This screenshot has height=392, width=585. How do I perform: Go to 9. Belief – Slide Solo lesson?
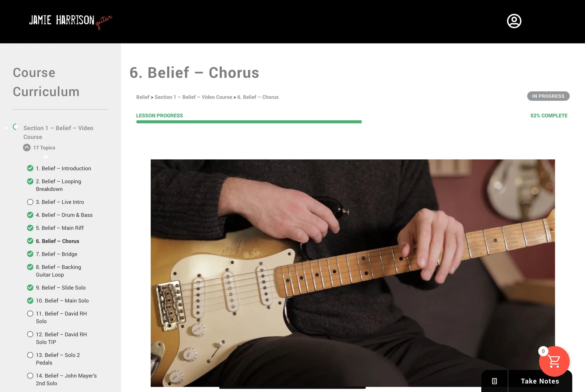point(61,288)
